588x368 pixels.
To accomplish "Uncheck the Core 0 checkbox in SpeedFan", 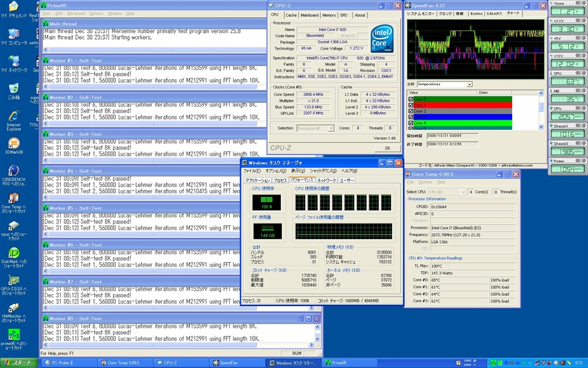I will coord(411,99).
